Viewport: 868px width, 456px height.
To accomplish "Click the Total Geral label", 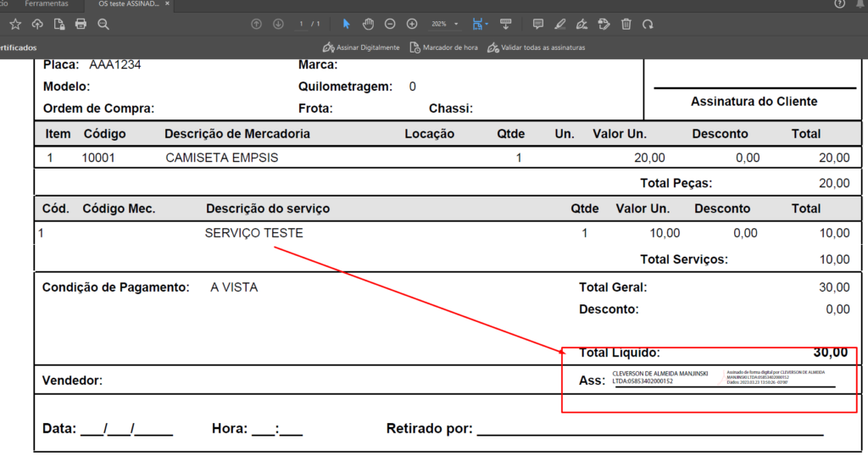I will tap(613, 287).
